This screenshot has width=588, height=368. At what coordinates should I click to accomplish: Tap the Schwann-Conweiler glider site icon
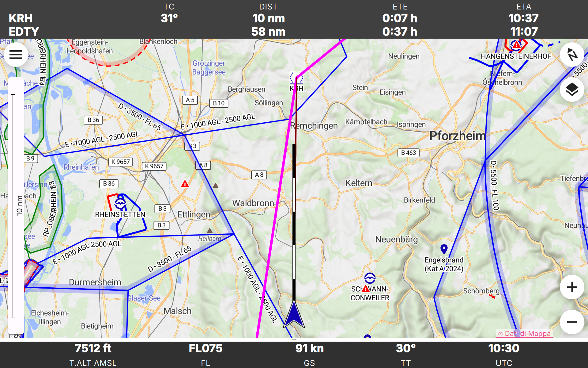tap(370, 278)
